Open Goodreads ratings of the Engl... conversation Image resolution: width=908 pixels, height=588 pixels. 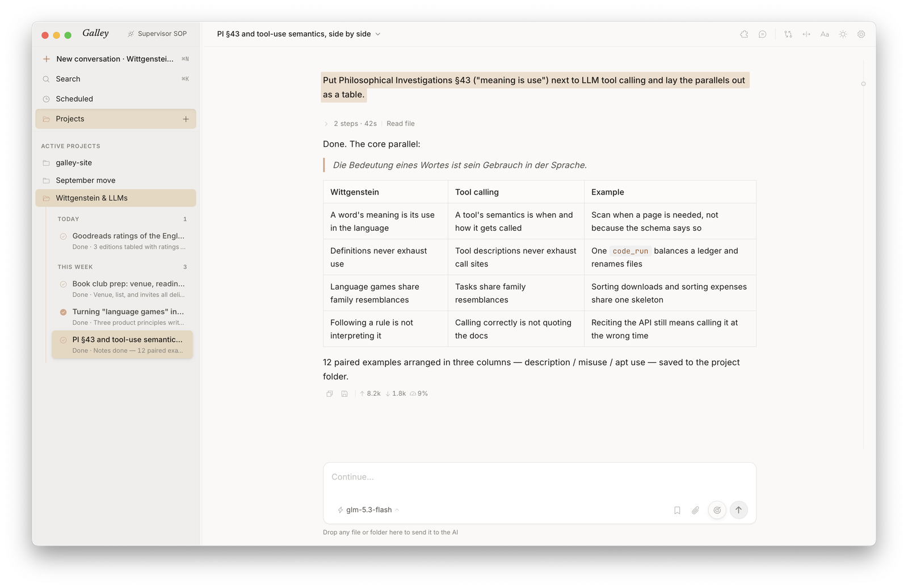[x=123, y=241]
